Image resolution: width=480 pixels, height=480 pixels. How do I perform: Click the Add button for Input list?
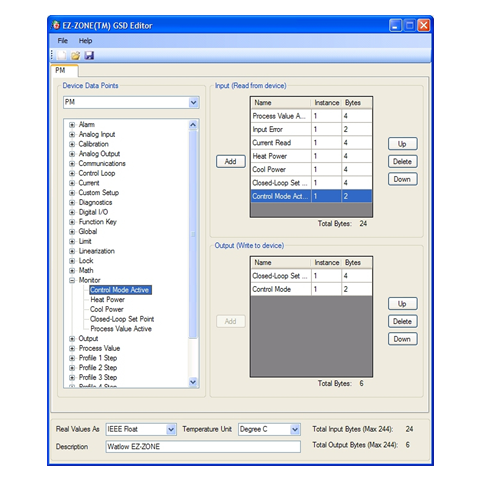click(230, 162)
